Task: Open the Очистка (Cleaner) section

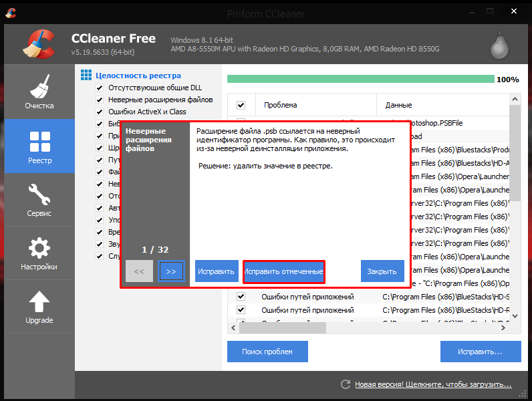Action: click(x=39, y=92)
